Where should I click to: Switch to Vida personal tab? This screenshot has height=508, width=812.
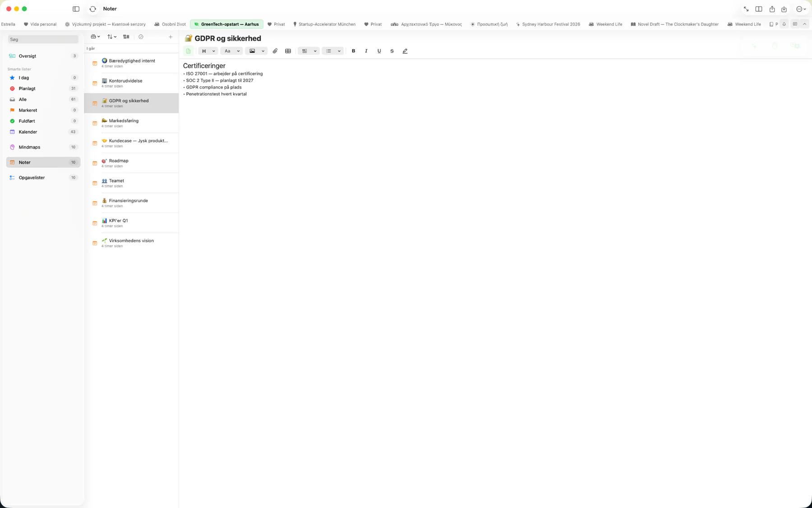click(x=40, y=24)
